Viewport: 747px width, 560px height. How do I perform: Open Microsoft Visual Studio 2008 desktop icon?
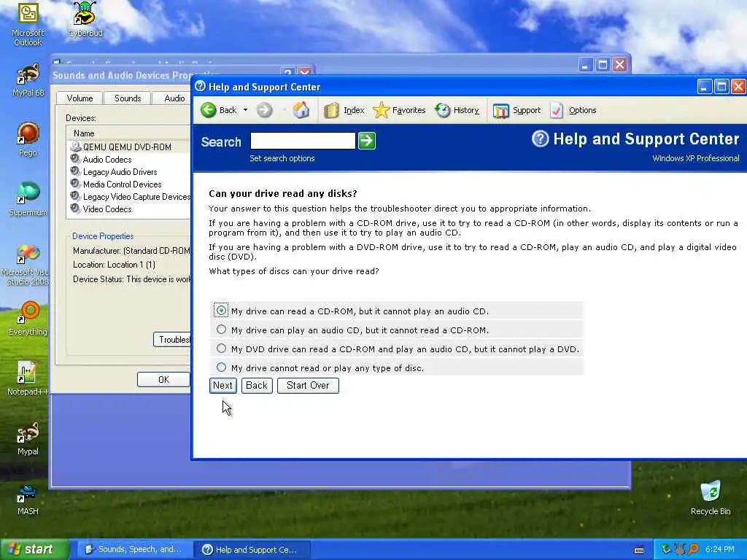[x=28, y=265]
